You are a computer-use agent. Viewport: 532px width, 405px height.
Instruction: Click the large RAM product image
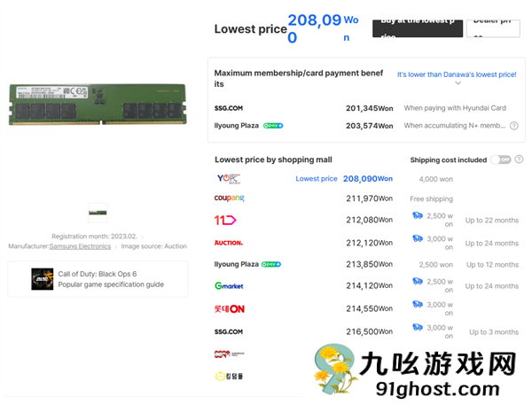tap(98, 105)
